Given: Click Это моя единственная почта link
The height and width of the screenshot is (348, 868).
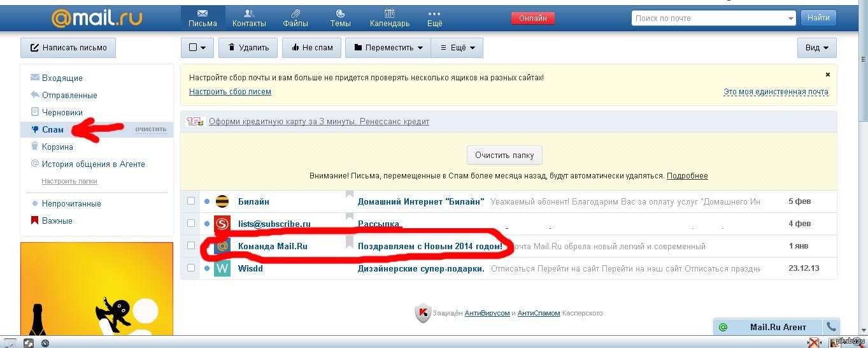Looking at the screenshot, I should 776,92.
